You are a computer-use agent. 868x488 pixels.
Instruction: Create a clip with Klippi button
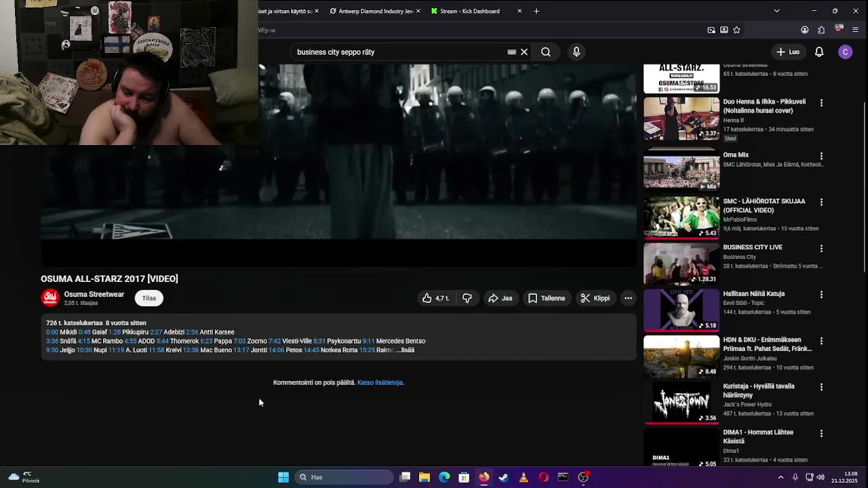point(595,298)
